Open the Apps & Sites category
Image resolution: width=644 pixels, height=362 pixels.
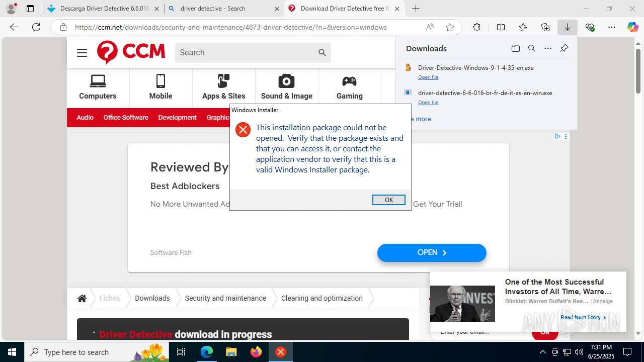click(223, 87)
